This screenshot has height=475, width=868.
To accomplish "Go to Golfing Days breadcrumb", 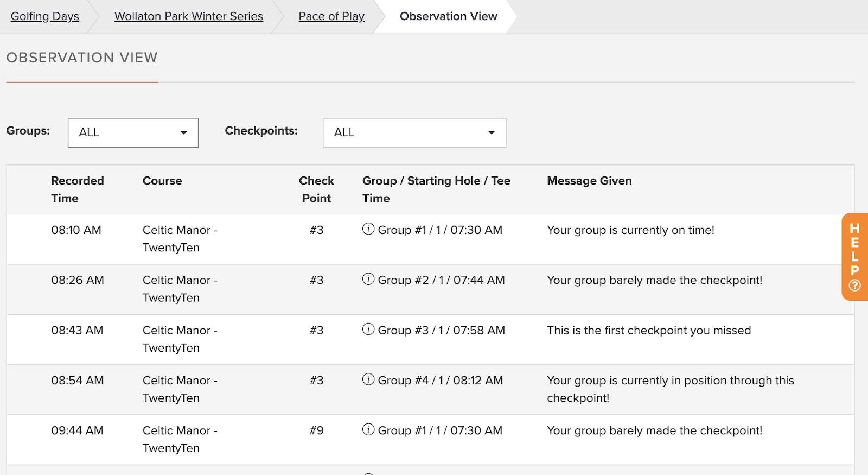I will pos(45,16).
